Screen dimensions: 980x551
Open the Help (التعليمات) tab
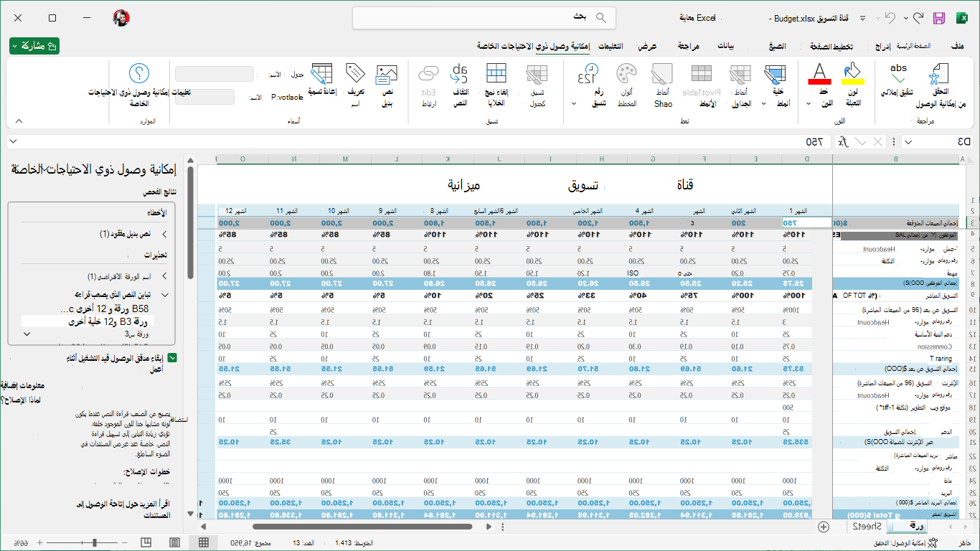(611, 46)
